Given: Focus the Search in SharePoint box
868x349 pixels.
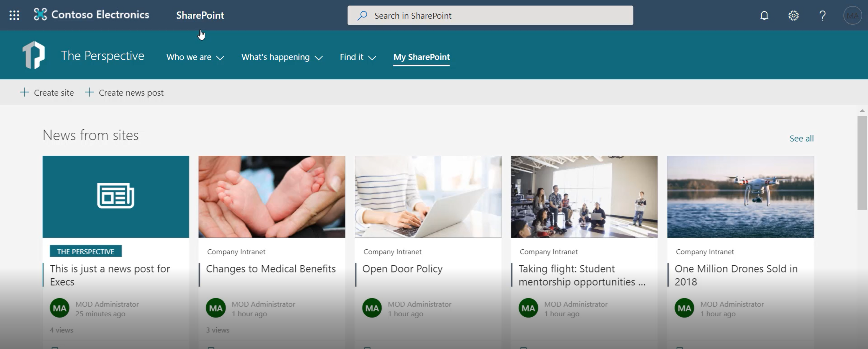Looking at the screenshot, I should point(490,16).
